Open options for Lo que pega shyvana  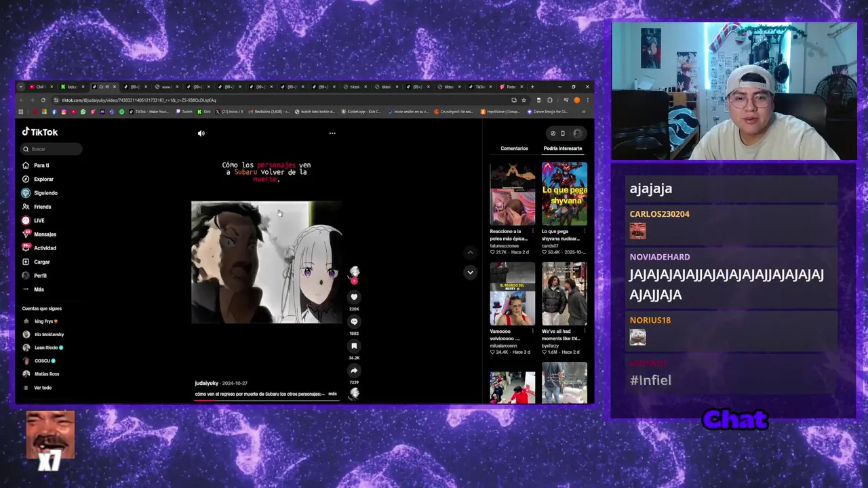click(585, 232)
